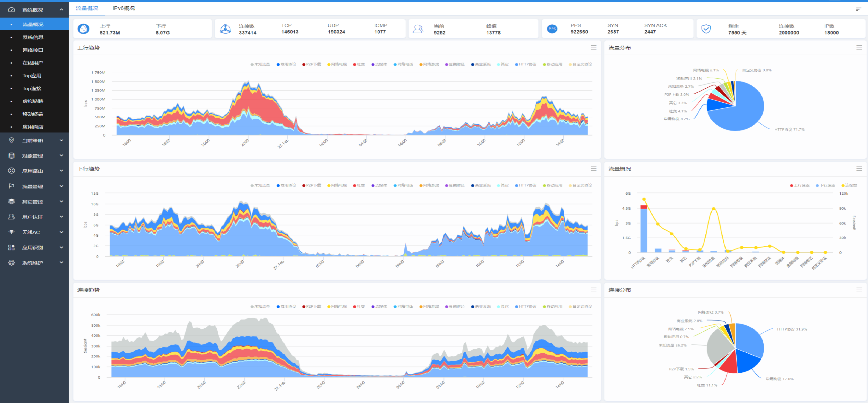The image size is (868, 403).
Task: Switch to the IPv6概况 tab
Action: click(124, 8)
